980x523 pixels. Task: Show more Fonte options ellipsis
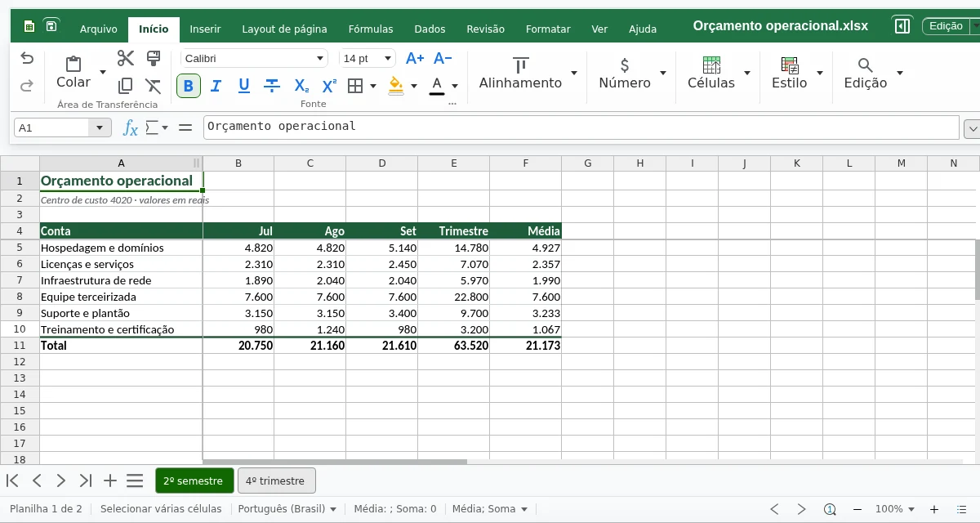(x=452, y=104)
